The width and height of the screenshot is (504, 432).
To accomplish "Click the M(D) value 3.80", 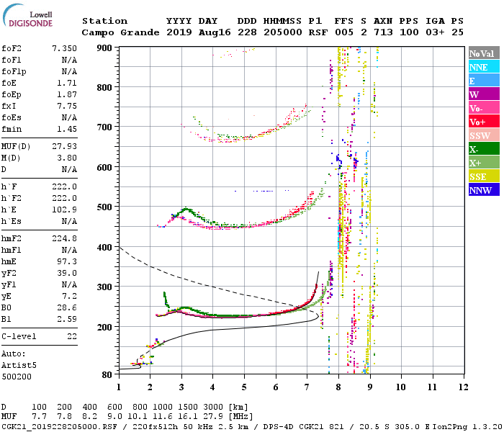I will tap(67, 158).
